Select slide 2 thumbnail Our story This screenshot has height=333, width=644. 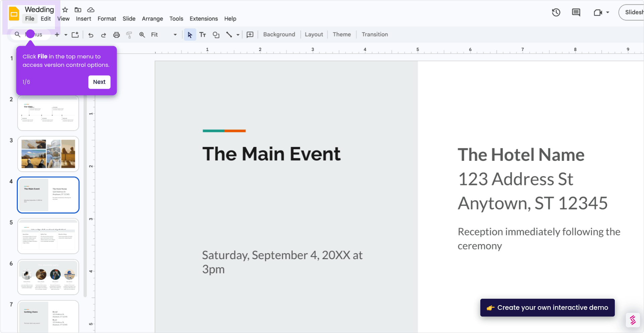tap(48, 113)
